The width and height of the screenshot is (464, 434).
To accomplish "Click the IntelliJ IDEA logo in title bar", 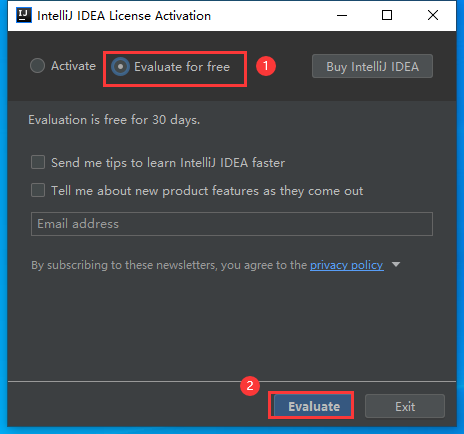I will point(24,15).
